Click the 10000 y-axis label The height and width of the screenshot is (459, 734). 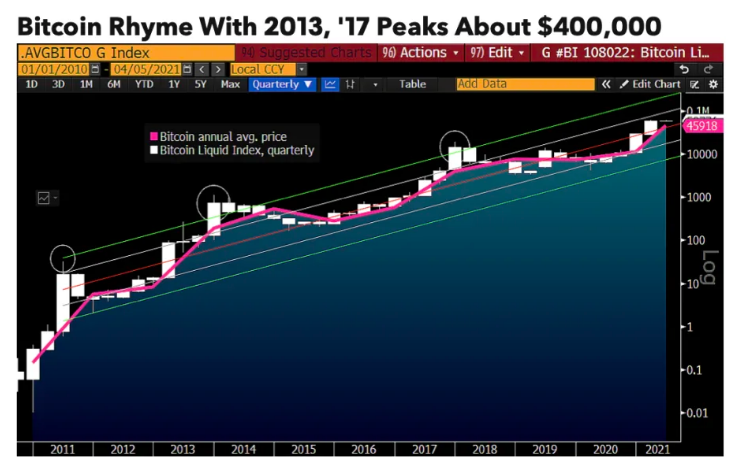click(702, 154)
